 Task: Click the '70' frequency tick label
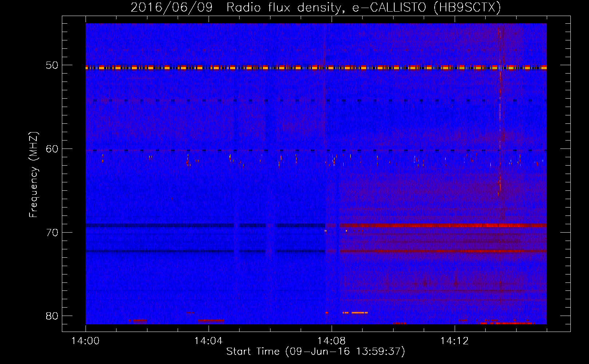pos(52,233)
